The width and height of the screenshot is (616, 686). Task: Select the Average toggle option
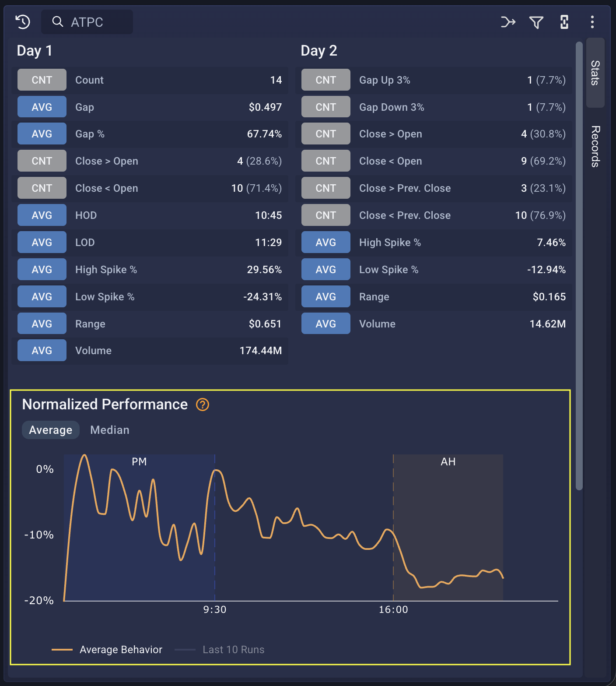[x=51, y=430]
